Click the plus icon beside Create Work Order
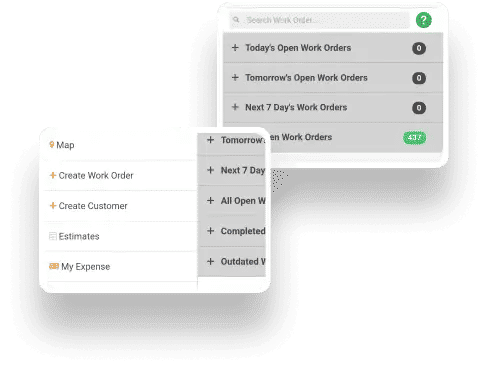 pyautogui.click(x=53, y=175)
